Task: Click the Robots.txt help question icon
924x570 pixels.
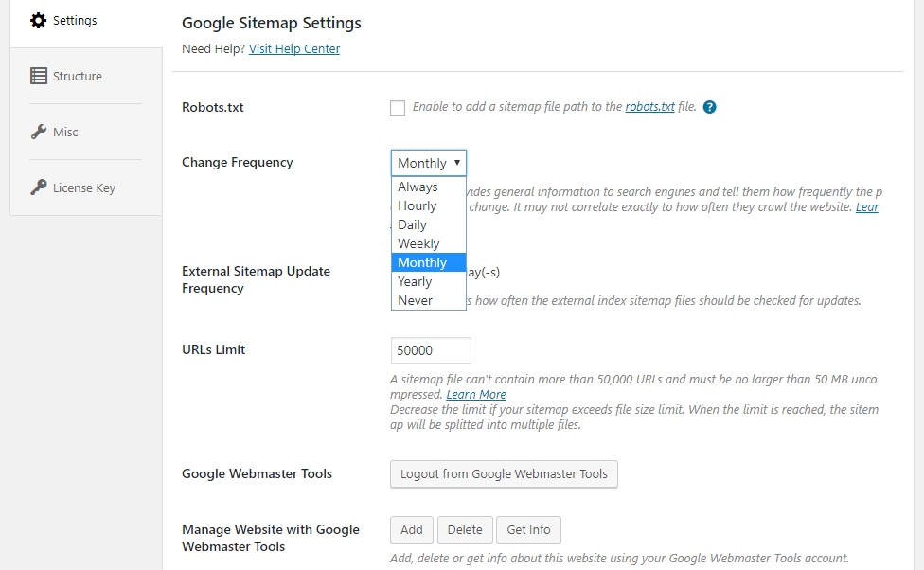Action: pos(709,107)
